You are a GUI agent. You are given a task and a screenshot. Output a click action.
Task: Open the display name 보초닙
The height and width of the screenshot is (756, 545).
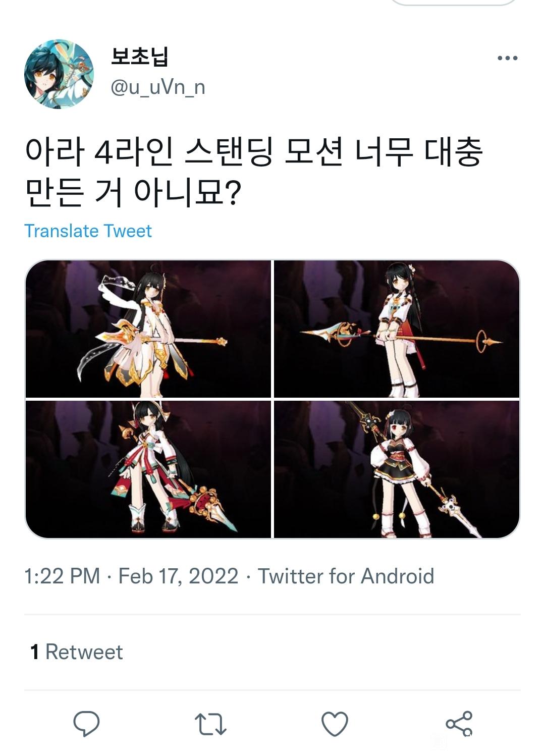point(139,56)
